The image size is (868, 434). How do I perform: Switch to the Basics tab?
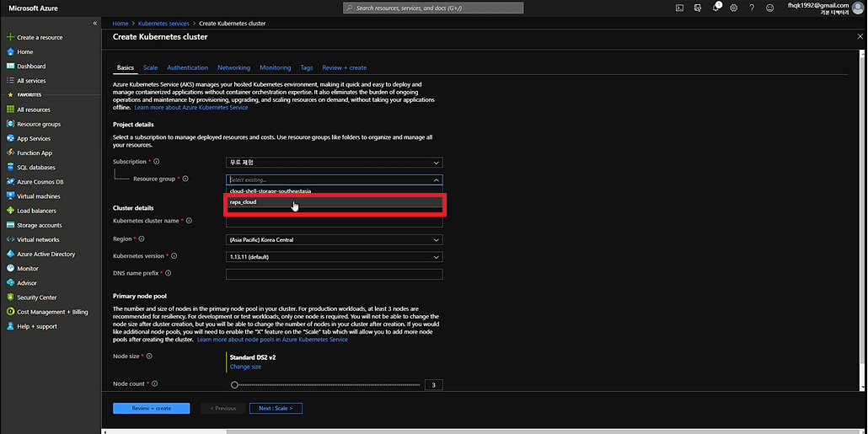click(x=125, y=67)
